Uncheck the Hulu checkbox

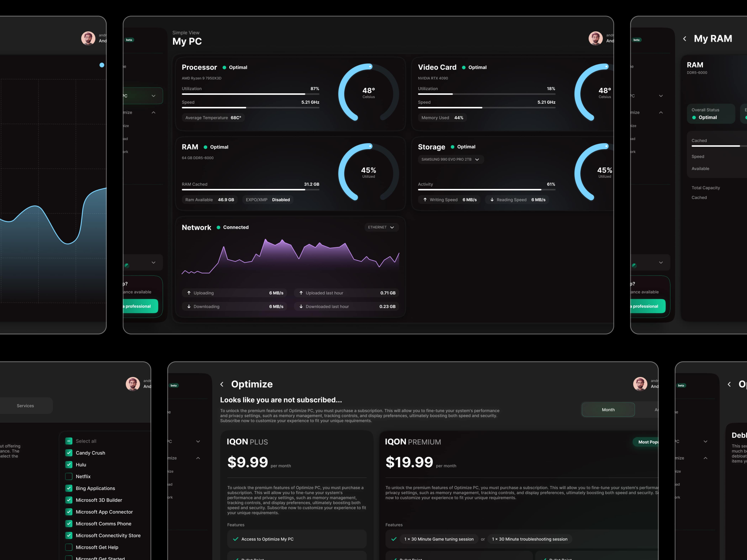click(69, 465)
